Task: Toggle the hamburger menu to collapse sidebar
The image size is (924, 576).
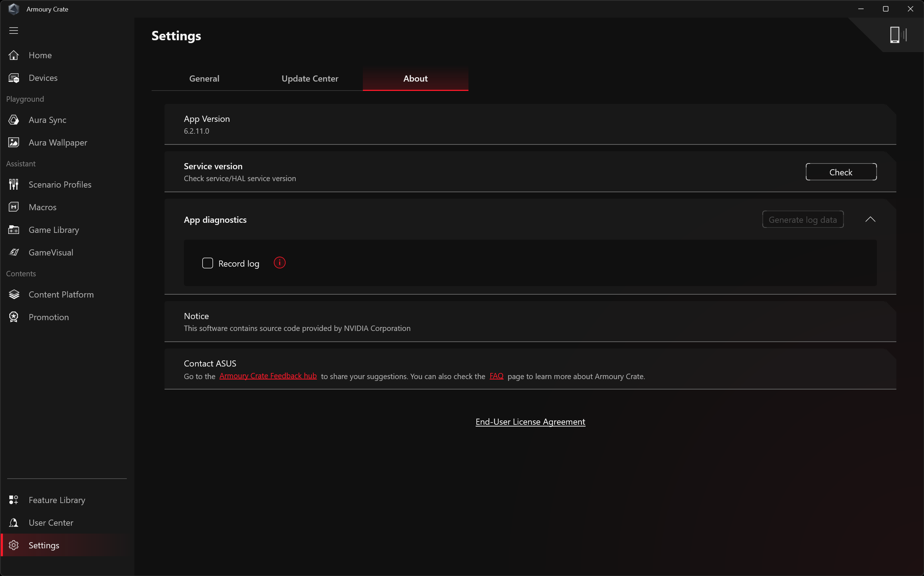Action: (x=14, y=31)
